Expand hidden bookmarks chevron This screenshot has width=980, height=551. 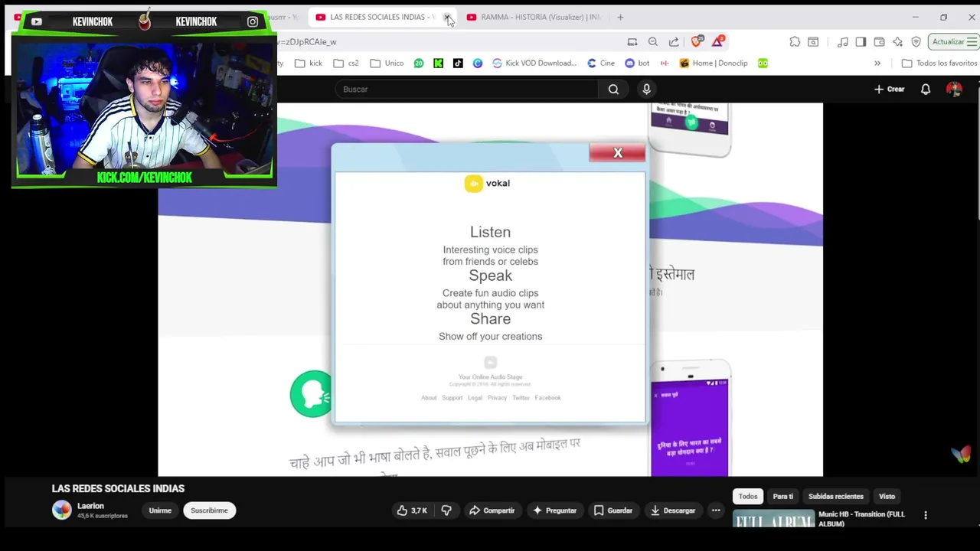pyautogui.click(x=877, y=64)
